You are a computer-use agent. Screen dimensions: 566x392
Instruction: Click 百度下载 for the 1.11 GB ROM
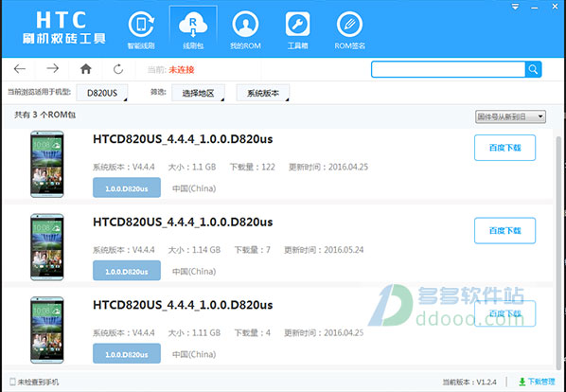click(x=505, y=313)
